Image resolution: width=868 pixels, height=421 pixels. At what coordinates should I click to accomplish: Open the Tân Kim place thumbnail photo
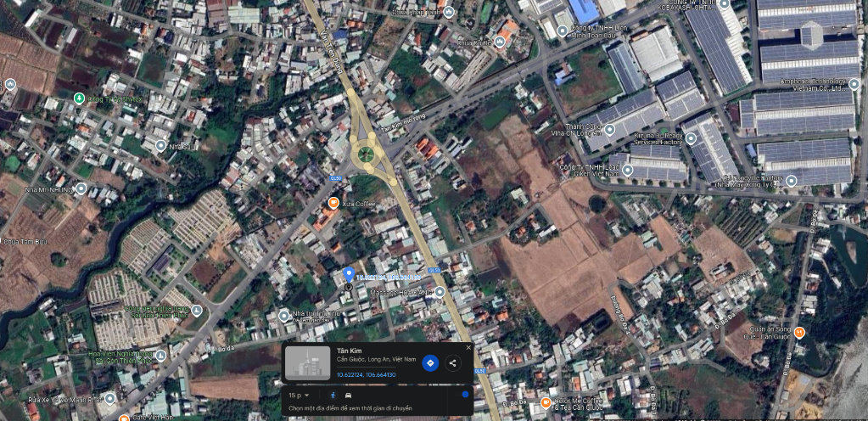(307, 362)
